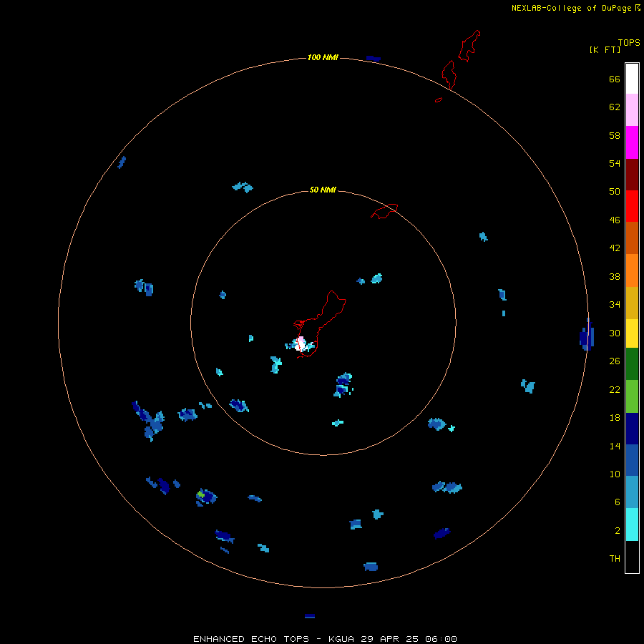644x644 pixels.
Task: Select the dark red legend color band
Action: (x=632, y=175)
